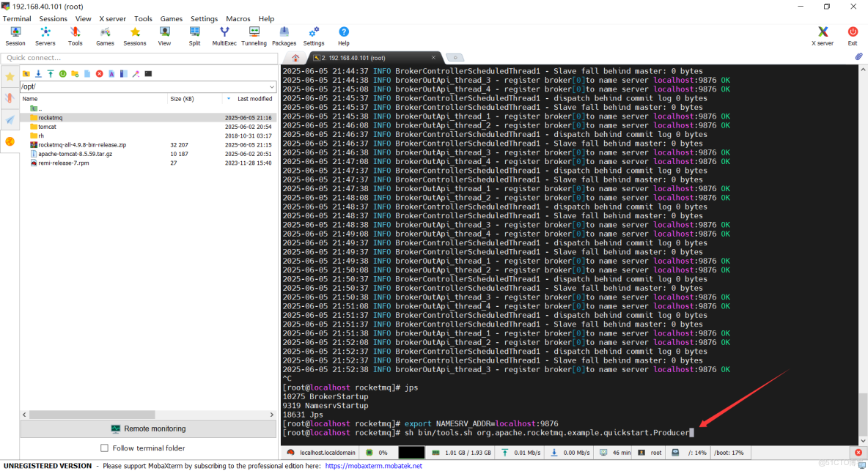The height and width of the screenshot is (471, 868).
Task: Open the Quick connect combo box
Action: click(138, 57)
